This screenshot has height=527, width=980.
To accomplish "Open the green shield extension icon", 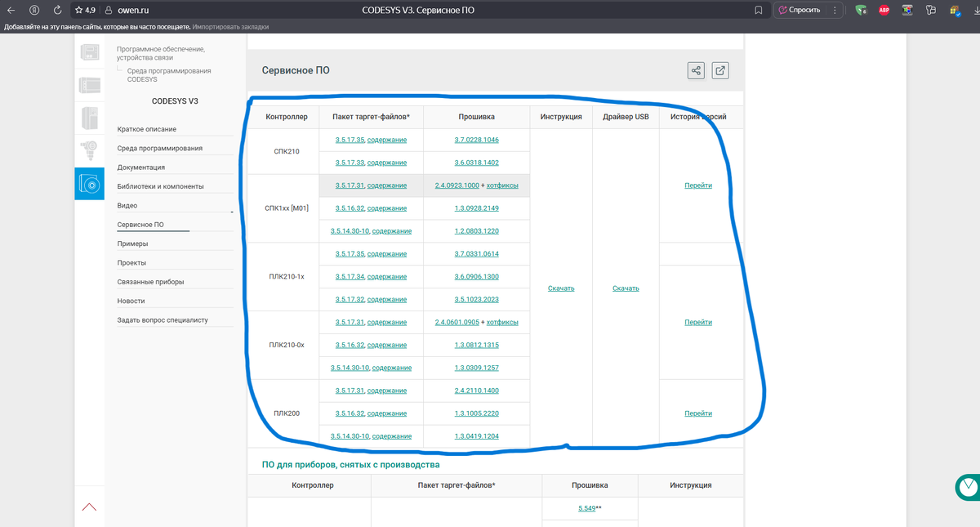I will coord(861,11).
